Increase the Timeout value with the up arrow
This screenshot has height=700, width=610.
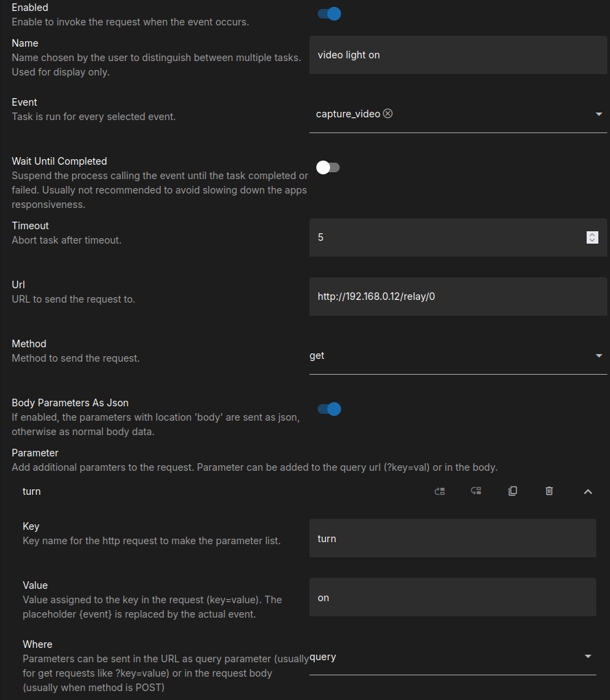pos(593,234)
